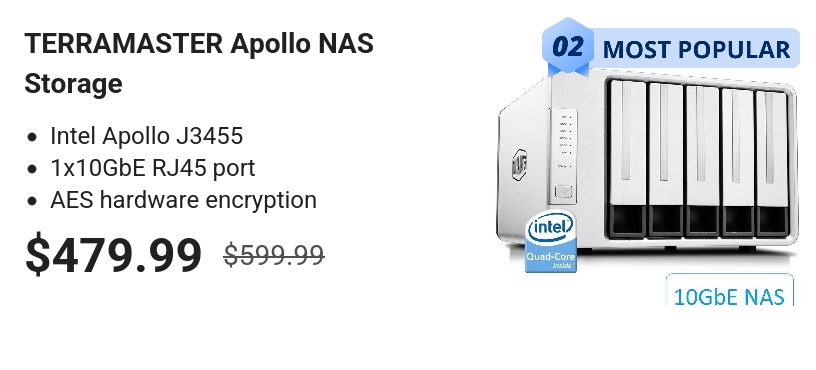Click the middle drive bay of the NAS
816x370 pixels.
click(x=701, y=160)
